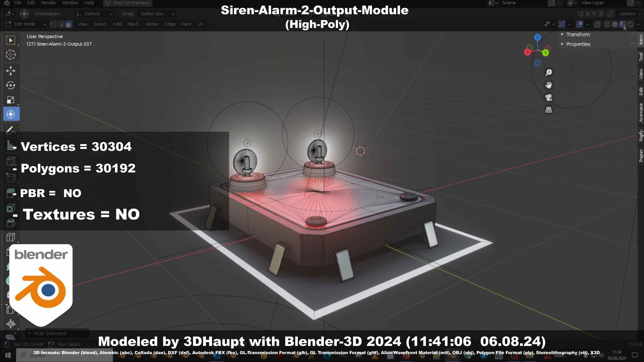The height and width of the screenshot is (362, 644).
Task: Open the shading options dropdown arrow
Action: (x=638, y=24)
